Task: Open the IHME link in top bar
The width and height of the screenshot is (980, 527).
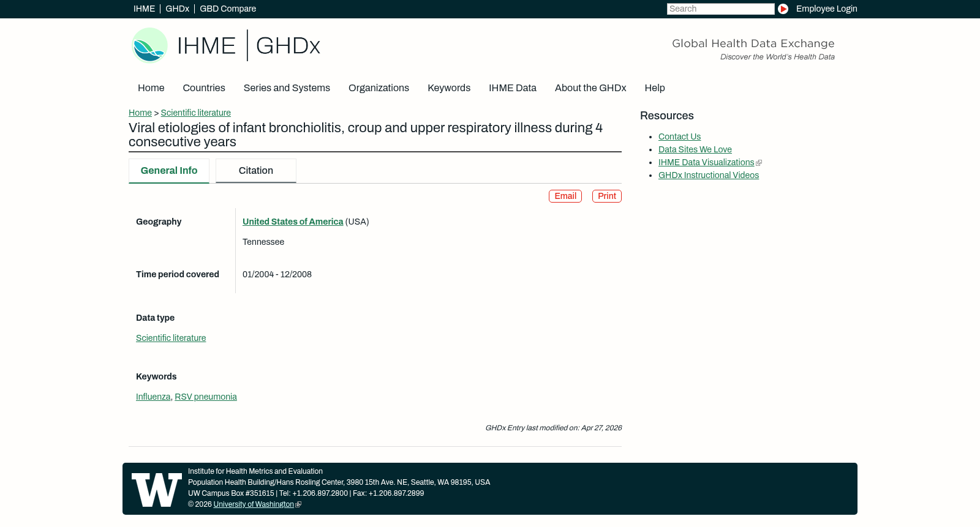Action: [x=144, y=9]
